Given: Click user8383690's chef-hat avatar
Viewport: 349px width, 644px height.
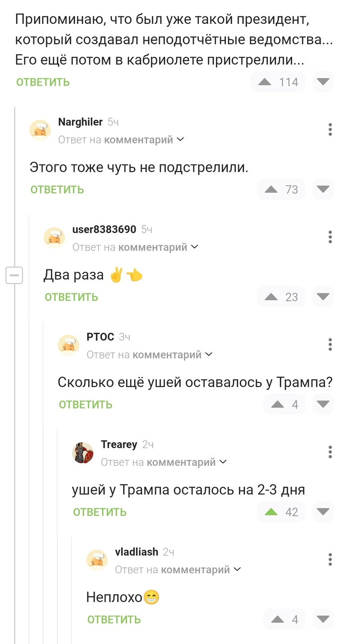Looking at the screenshot, I should (x=54, y=237).
